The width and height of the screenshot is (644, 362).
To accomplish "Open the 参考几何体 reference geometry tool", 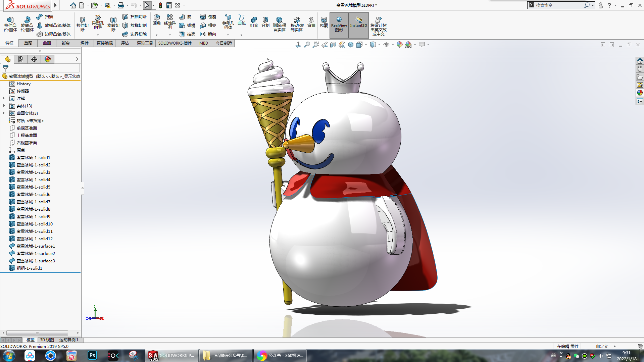I will [x=228, y=22].
